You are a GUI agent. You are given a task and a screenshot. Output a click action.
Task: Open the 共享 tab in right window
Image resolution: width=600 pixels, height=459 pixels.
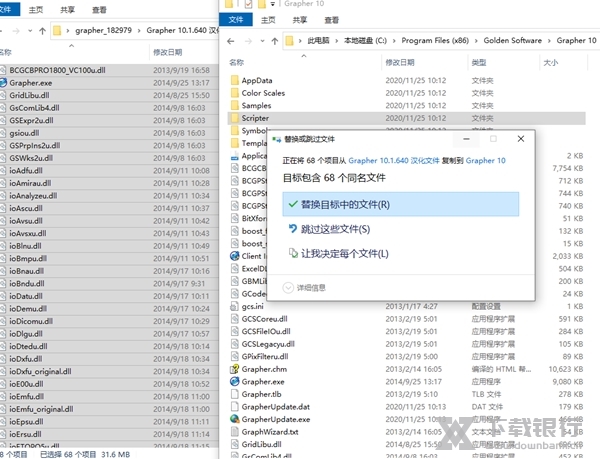300,20
